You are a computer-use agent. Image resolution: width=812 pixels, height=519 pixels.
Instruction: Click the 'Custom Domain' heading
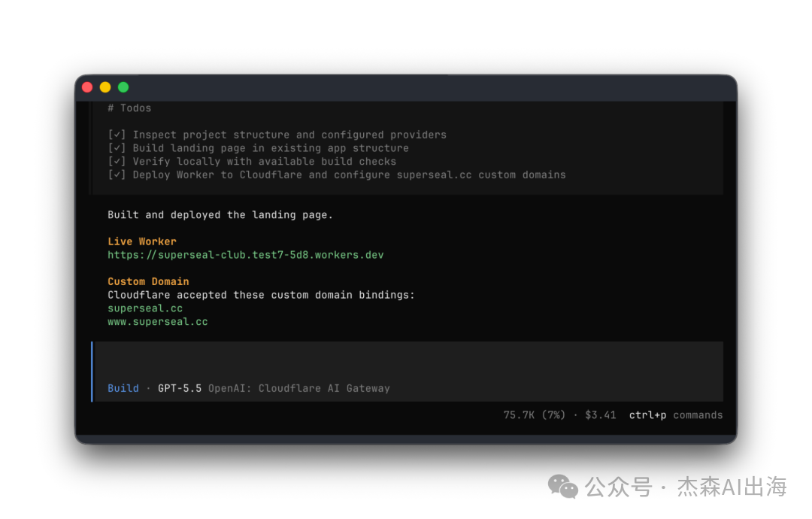(148, 281)
